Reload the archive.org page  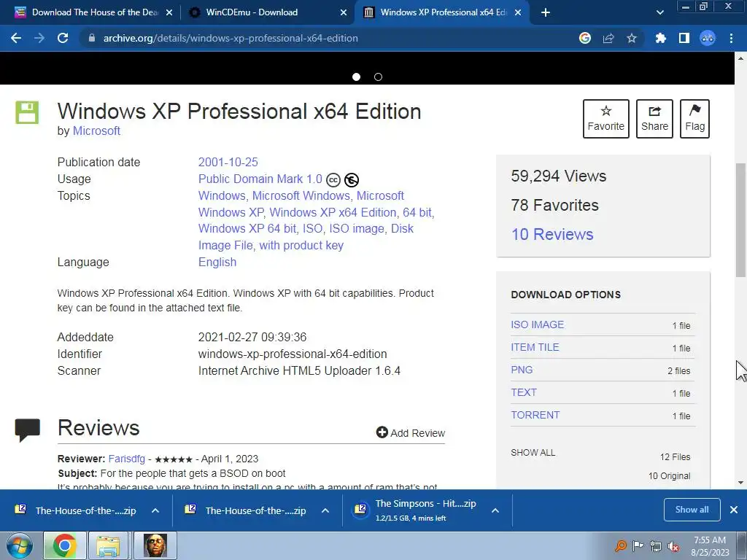pos(63,38)
